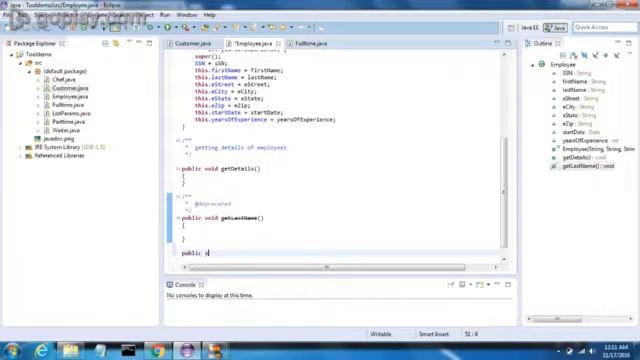Select Fulltime.java in Package Explorer
The image size is (640, 360).
pyautogui.click(x=68, y=105)
